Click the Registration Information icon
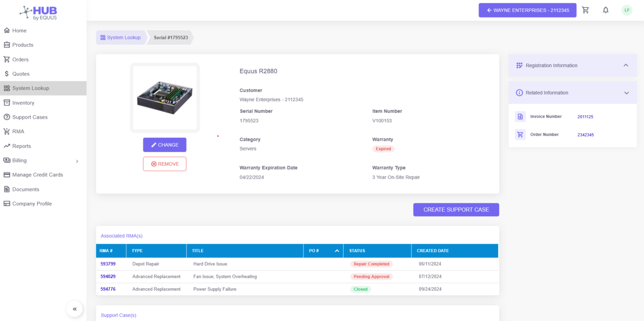This screenshot has height=321, width=644. click(x=519, y=65)
